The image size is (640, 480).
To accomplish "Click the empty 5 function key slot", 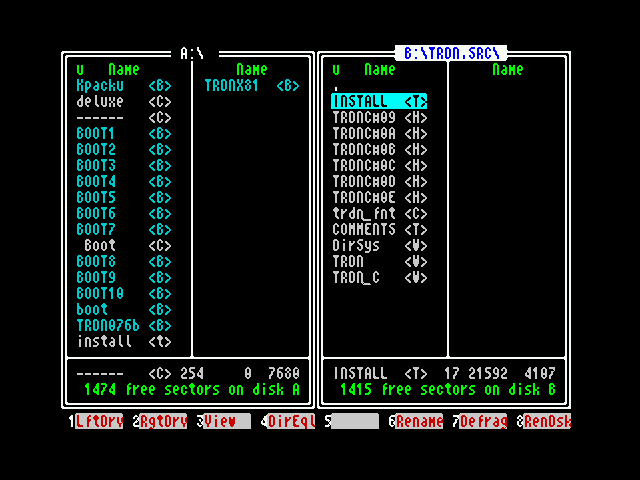I will [x=352, y=421].
